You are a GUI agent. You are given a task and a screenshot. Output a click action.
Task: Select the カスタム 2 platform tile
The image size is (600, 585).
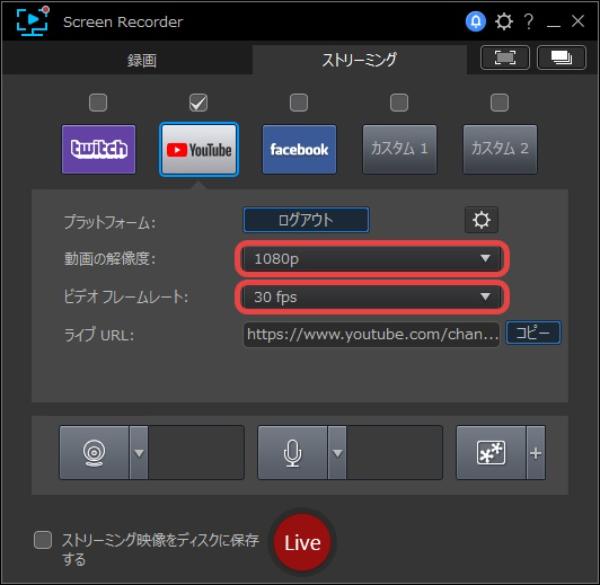(500, 149)
